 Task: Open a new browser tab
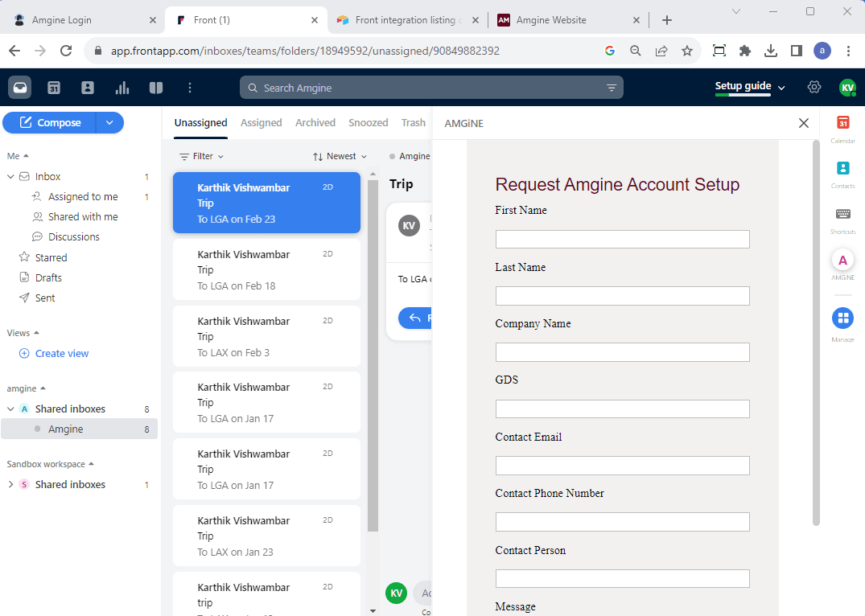coord(667,20)
